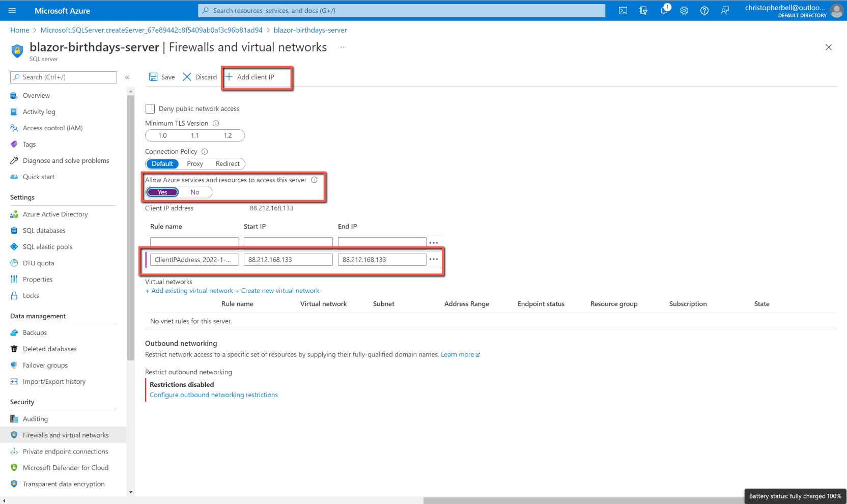This screenshot has width=847, height=504.
Task: Open Backups under Data management
Action: 35,332
